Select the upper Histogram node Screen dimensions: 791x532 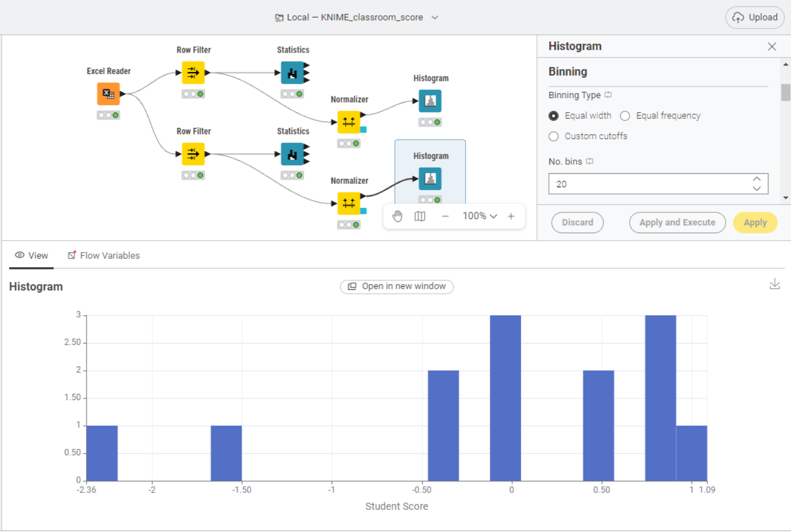[x=430, y=101]
